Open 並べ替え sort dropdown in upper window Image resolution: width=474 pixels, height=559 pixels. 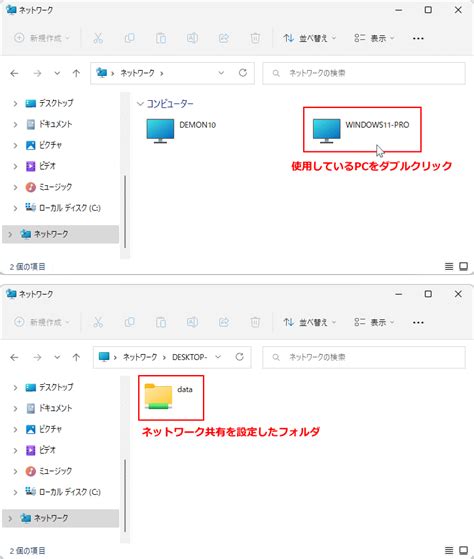tap(310, 38)
